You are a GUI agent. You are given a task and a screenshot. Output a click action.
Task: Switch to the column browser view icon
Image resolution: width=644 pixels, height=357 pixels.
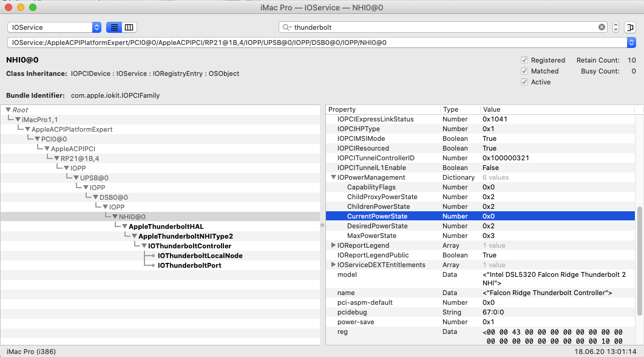(x=129, y=27)
